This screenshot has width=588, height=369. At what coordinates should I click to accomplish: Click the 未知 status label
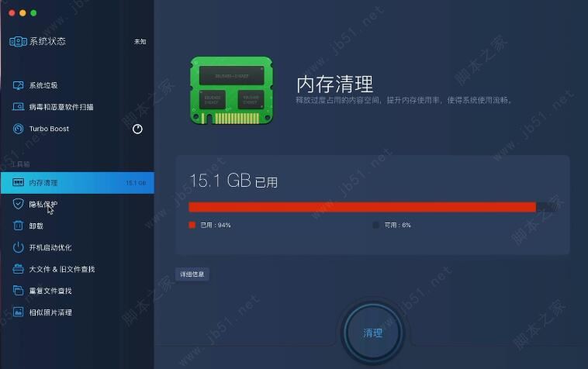tap(140, 41)
